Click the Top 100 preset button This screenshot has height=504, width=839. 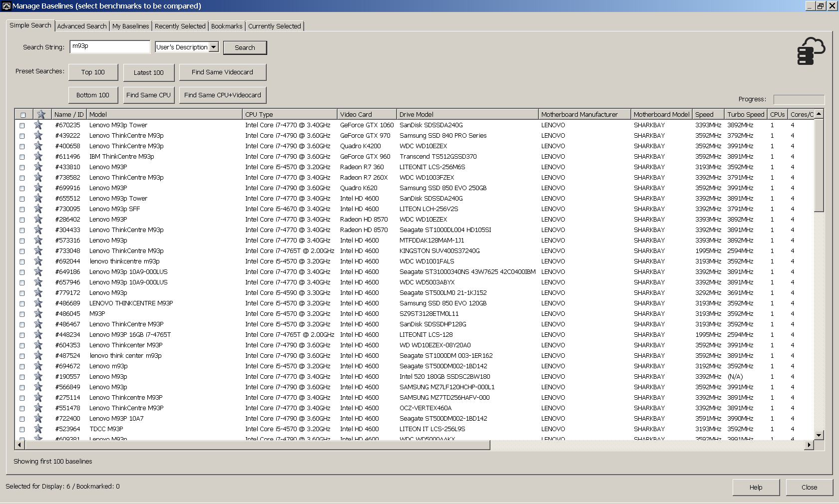tap(93, 72)
